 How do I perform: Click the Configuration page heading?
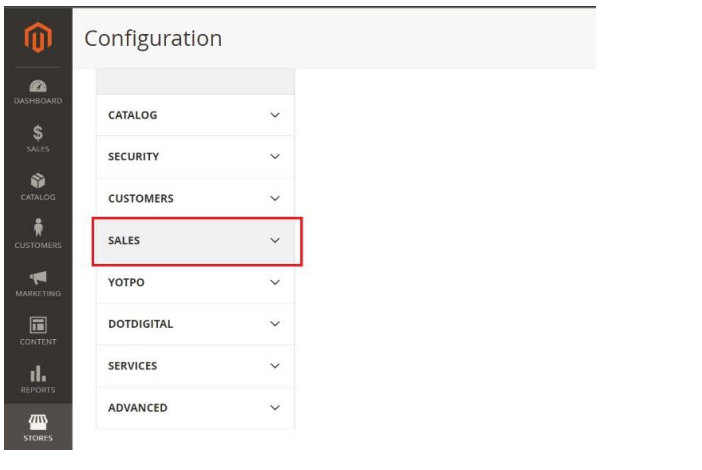(153, 39)
